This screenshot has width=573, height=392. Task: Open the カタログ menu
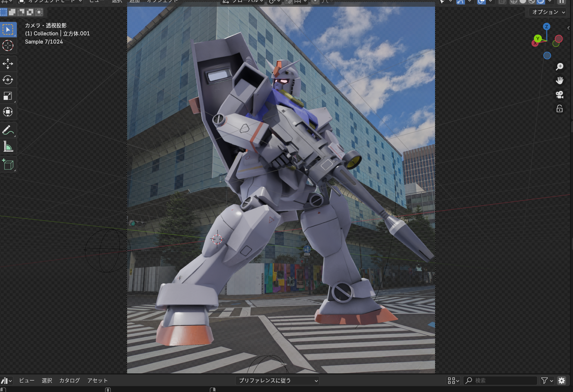(70, 380)
